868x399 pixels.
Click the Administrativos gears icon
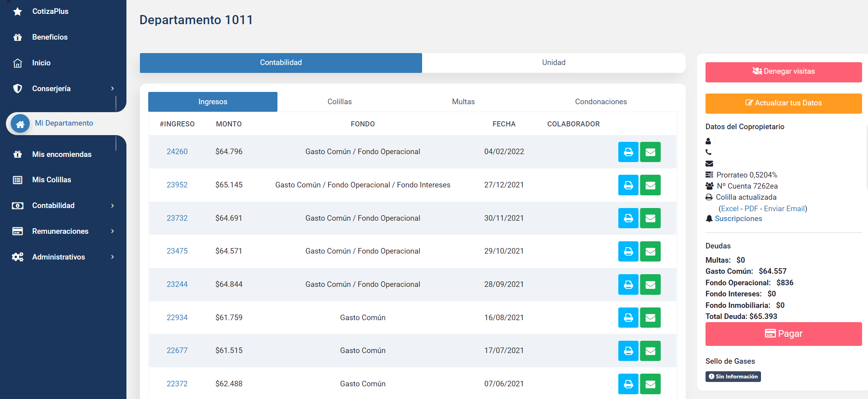17,257
